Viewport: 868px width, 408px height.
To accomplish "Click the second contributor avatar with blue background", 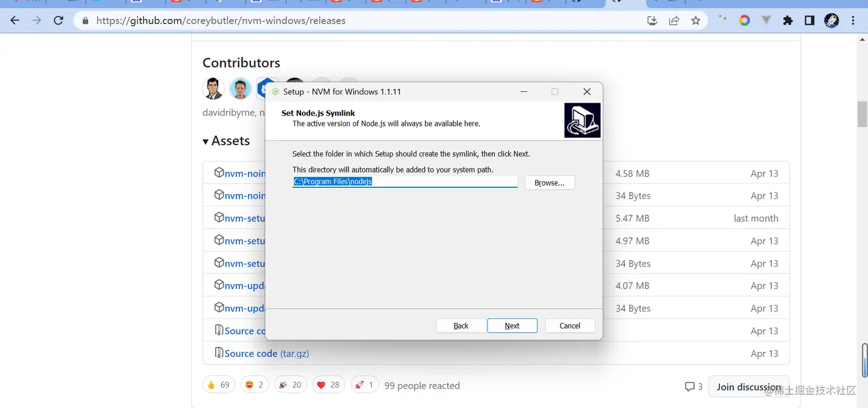I will coord(241,88).
